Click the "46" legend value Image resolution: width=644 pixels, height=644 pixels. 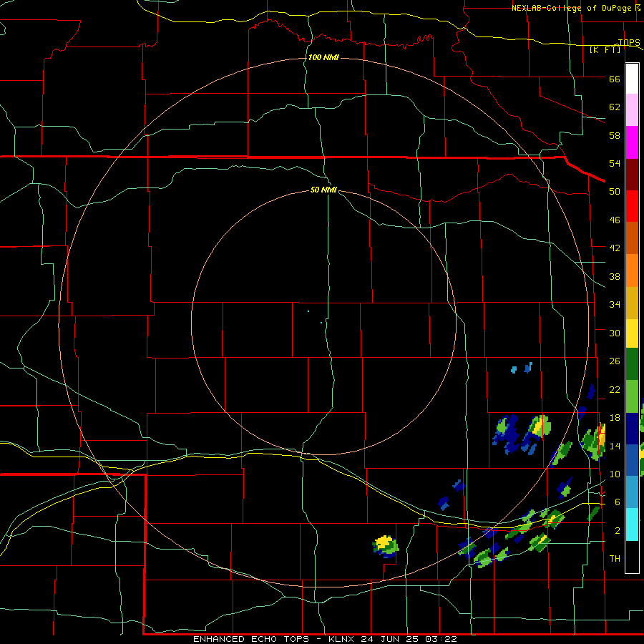pos(615,220)
